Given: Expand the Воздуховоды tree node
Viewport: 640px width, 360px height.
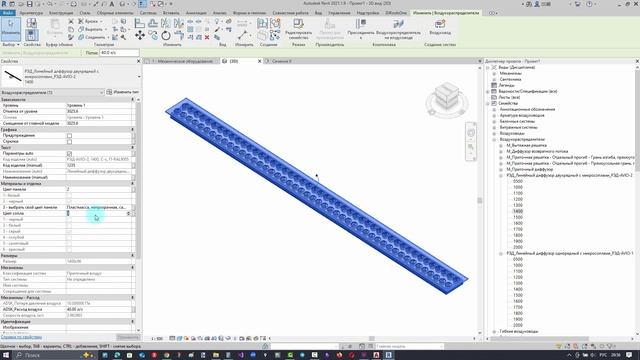Looking at the screenshot, I should [x=494, y=133].
